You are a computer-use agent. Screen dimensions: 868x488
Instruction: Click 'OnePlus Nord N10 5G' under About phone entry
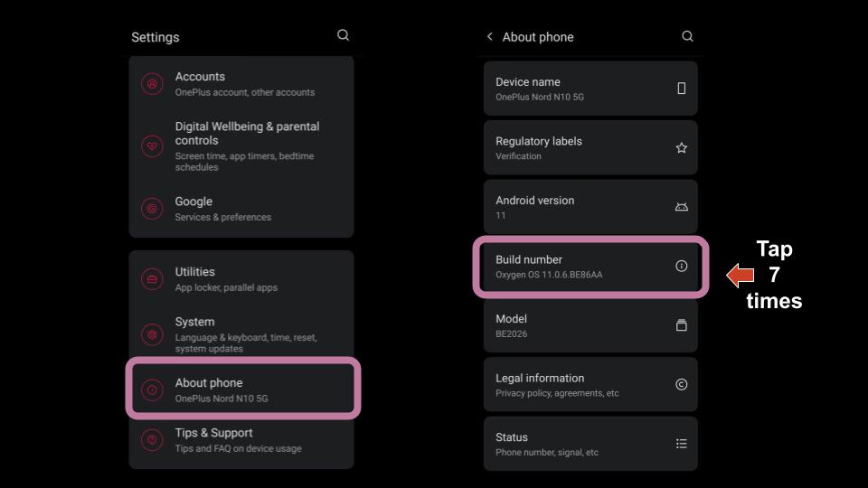point(222,399)
